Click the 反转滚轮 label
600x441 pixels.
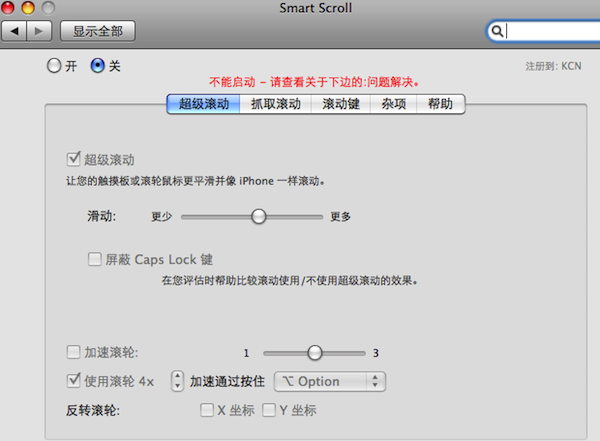[93, 410]
